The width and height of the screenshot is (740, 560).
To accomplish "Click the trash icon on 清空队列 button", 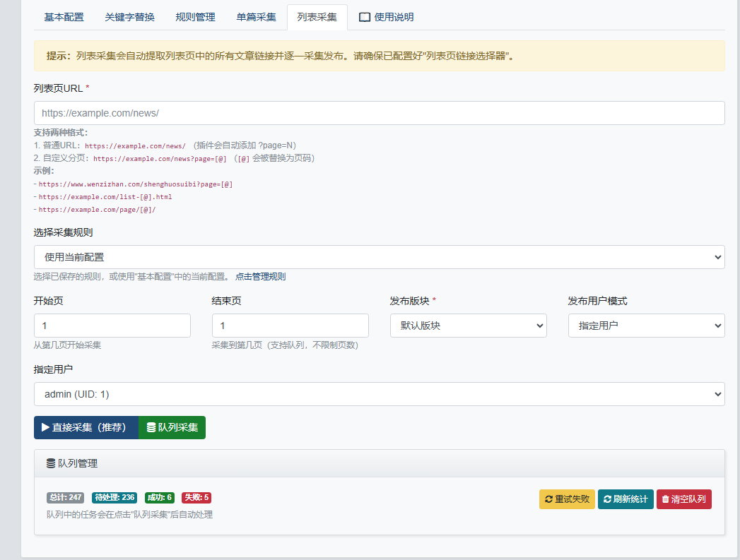I will click(x=665, y=499).
